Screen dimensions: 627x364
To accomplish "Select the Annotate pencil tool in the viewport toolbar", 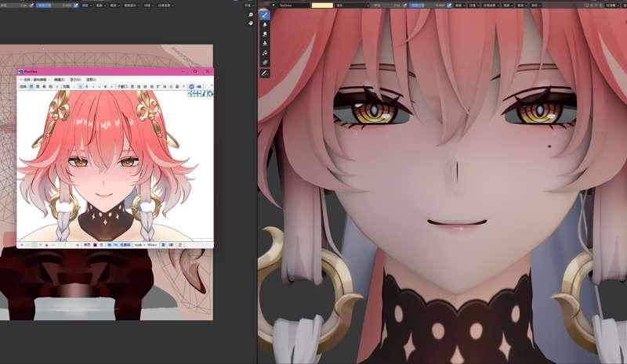I will (264, 74).
